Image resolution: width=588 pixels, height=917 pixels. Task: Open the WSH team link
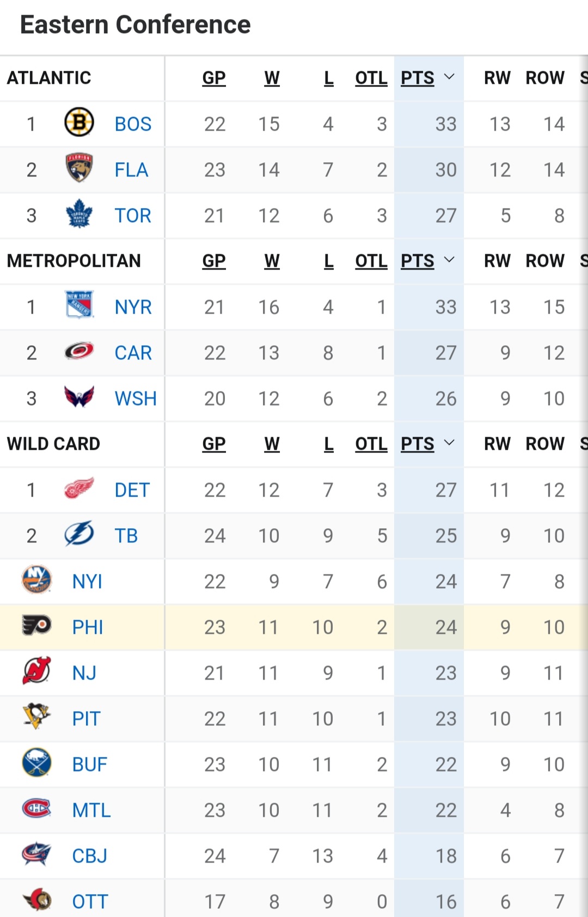tap(136, 399)
